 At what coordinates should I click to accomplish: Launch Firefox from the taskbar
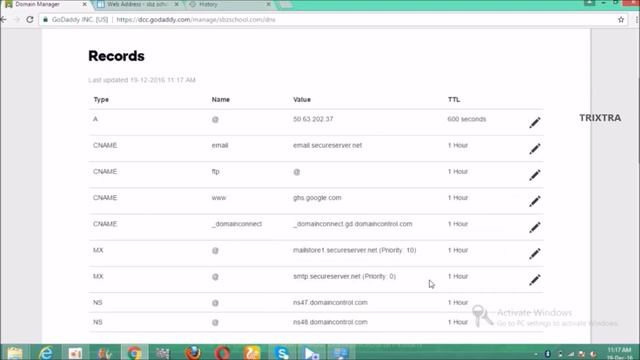click(193, 353)
